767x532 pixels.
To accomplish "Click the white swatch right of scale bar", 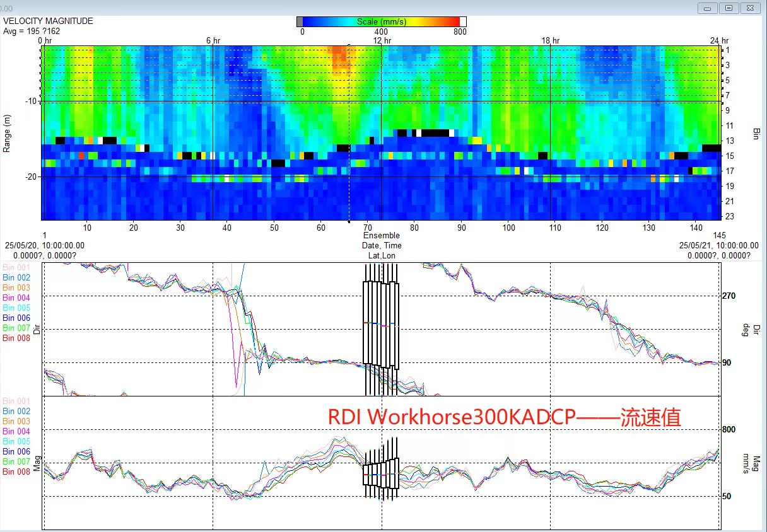I will point(463,21).
